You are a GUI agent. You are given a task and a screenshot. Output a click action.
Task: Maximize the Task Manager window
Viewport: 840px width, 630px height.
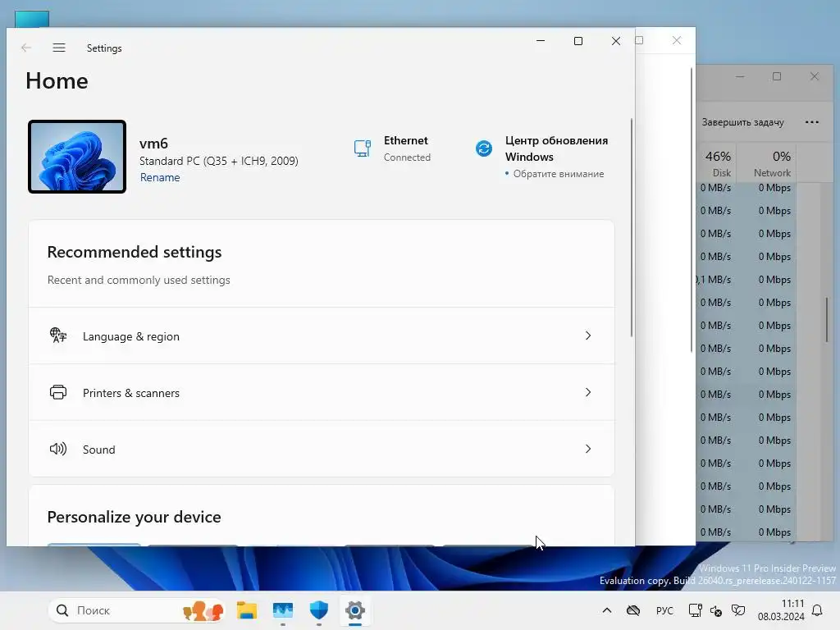click(777, 76)
